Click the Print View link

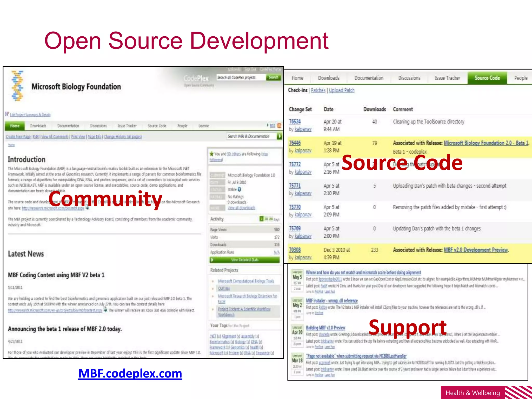click(78, 137)
